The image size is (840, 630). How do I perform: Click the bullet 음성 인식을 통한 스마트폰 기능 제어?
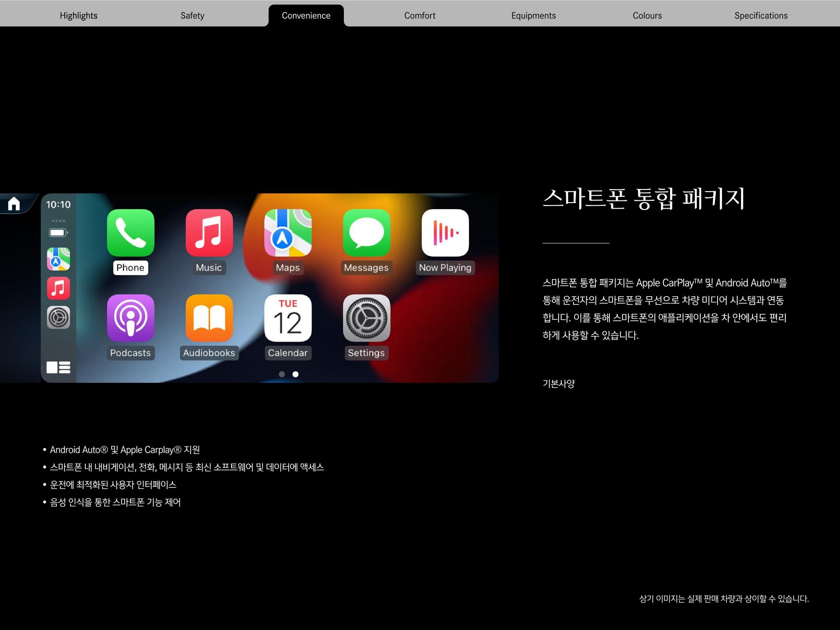pyautogui.click(x=115, y=502)
